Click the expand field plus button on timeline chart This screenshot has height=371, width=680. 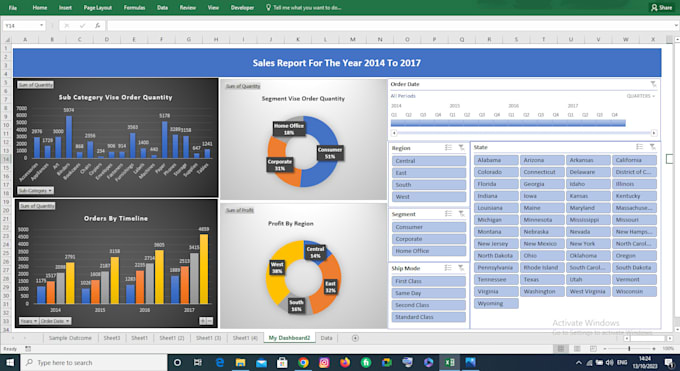click(x=203, y=321)
